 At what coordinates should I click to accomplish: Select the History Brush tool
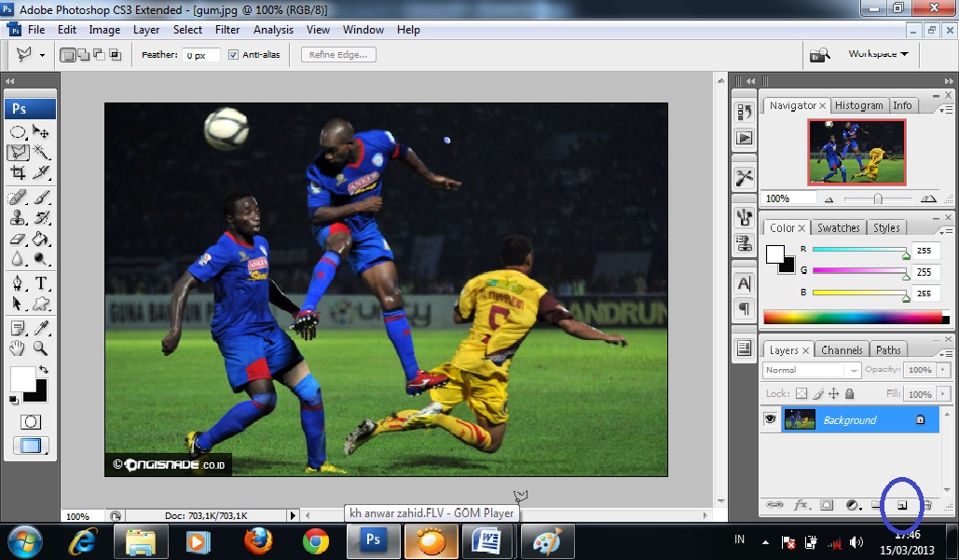[41, 218]
